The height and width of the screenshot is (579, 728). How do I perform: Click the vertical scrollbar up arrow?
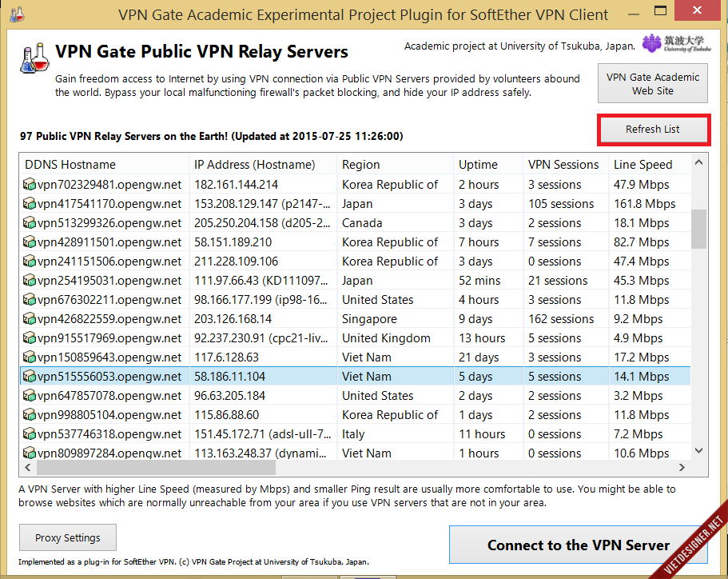pyautogui.click(x=698, y=162)
